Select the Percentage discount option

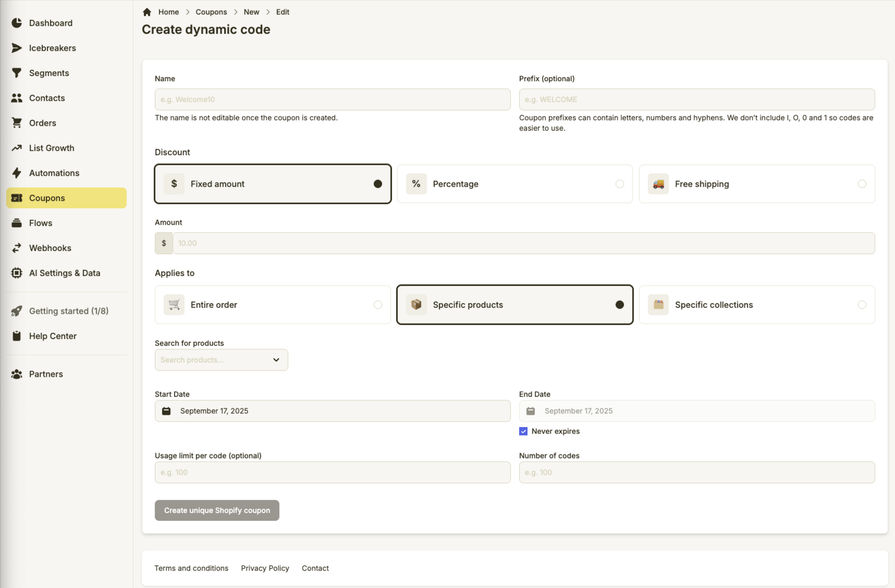point(514,184)
